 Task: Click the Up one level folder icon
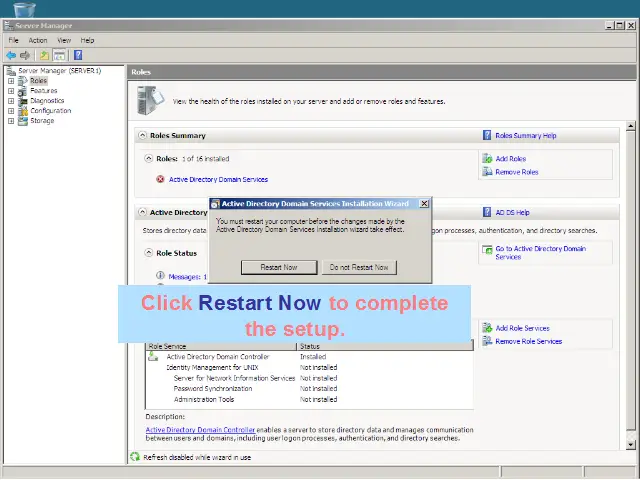tap(44, 55)
